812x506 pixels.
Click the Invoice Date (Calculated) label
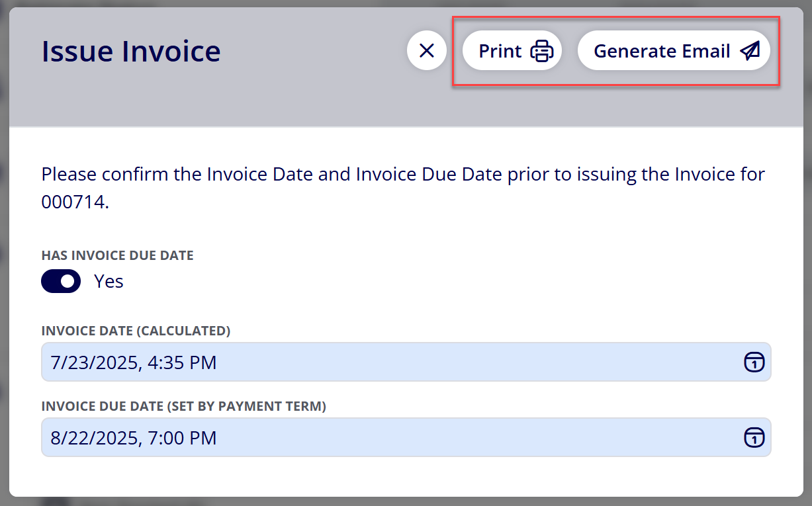[136, 331]
